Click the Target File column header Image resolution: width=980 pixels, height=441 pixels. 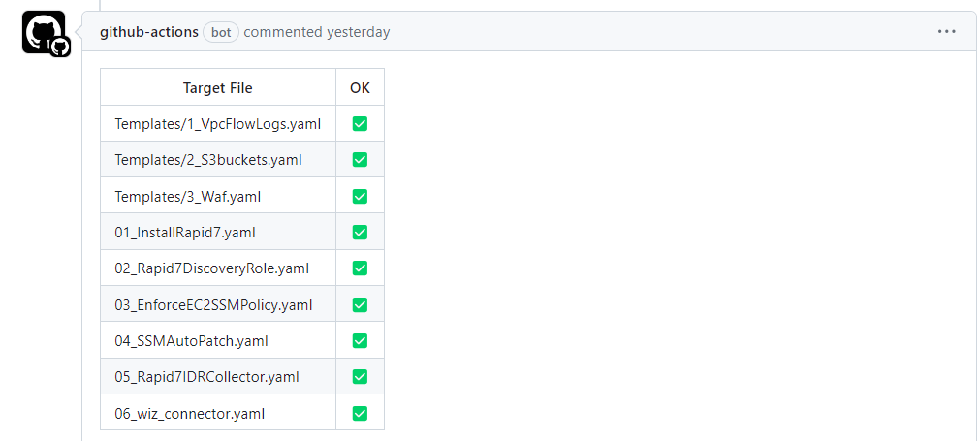coord(217,88)
